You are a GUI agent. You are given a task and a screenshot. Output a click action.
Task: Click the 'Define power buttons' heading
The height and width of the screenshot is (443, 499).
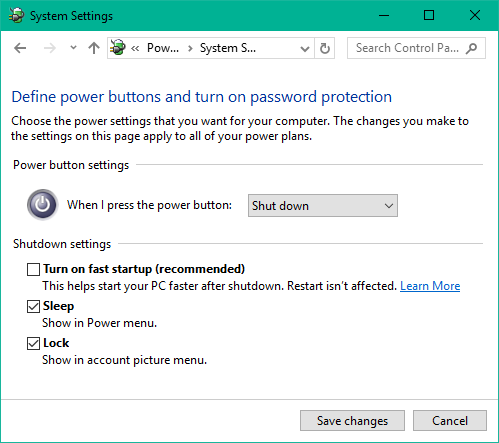pyautogui.click(x=202, y=97)
